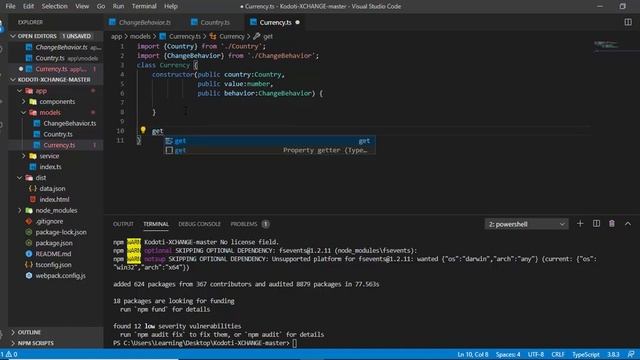Split the terminal pane
This screenshot has height=360, width=640.
(596, 224)
